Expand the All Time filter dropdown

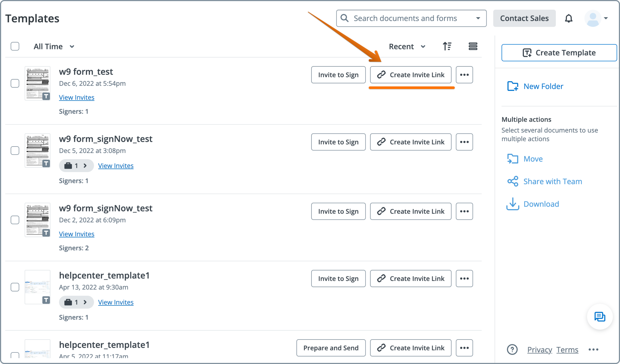point(54,47)
